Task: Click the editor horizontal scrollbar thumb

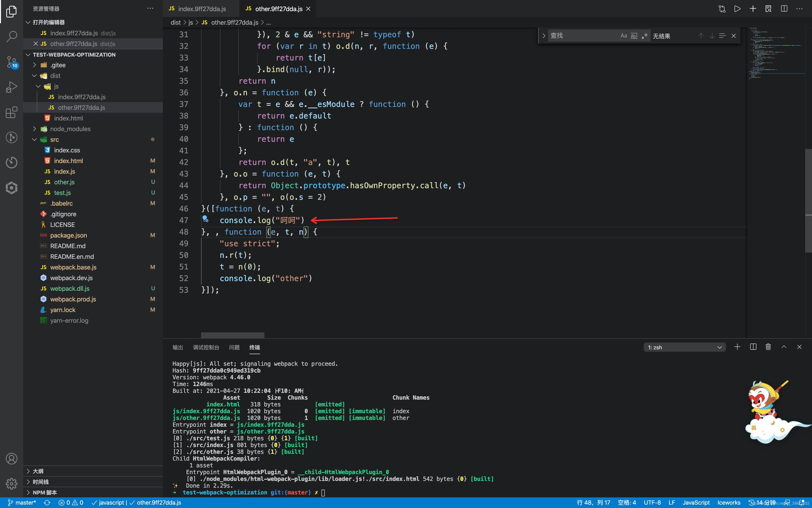Action: coord(232,335)
